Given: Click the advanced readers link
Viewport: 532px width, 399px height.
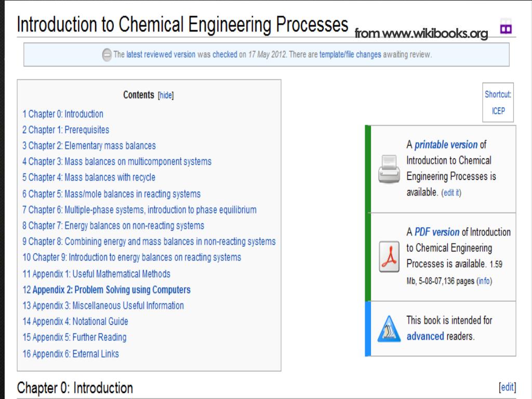Looking at the screenshot, I should point(425,336).
